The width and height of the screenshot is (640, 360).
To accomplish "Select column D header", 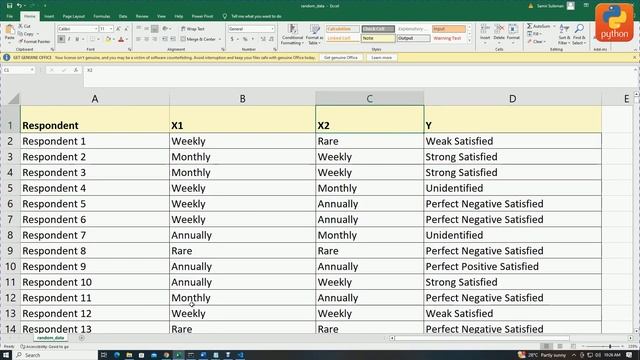I will pyautogui.click(x=513, y=98).
